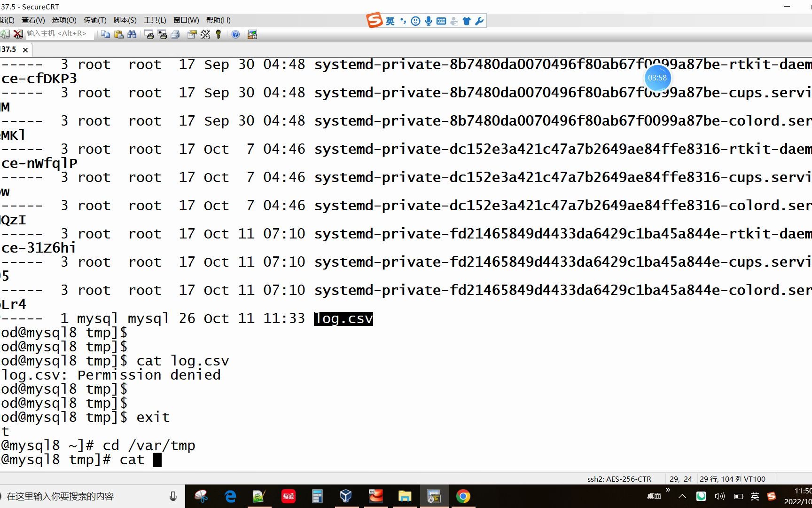Image resolution: width=812 pixels, height=508 pixels.
Task: Toggle Chinese/English with the 英 button
Action: tap(390, 21)
